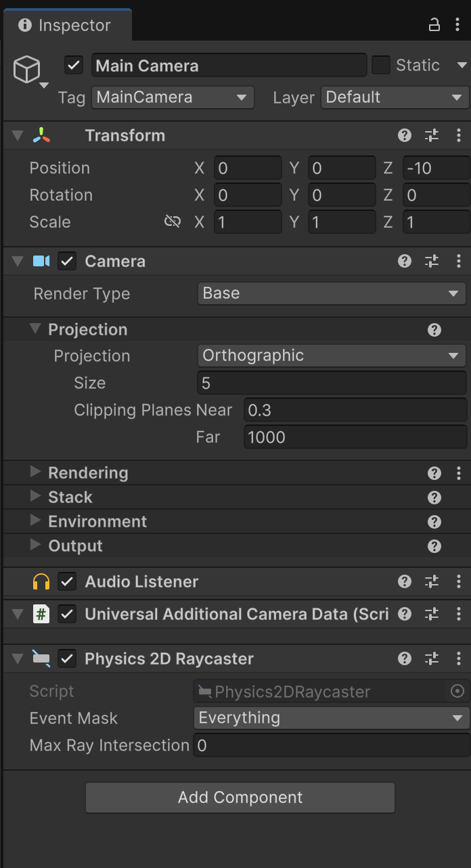The width and height of the screenshot is (471, 868).
Task: Click the headphones Audio Listener icon
Action: [x=41, y=581]
